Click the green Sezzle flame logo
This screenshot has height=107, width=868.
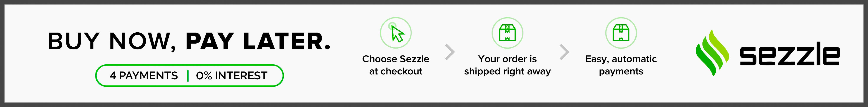point(712,53)
